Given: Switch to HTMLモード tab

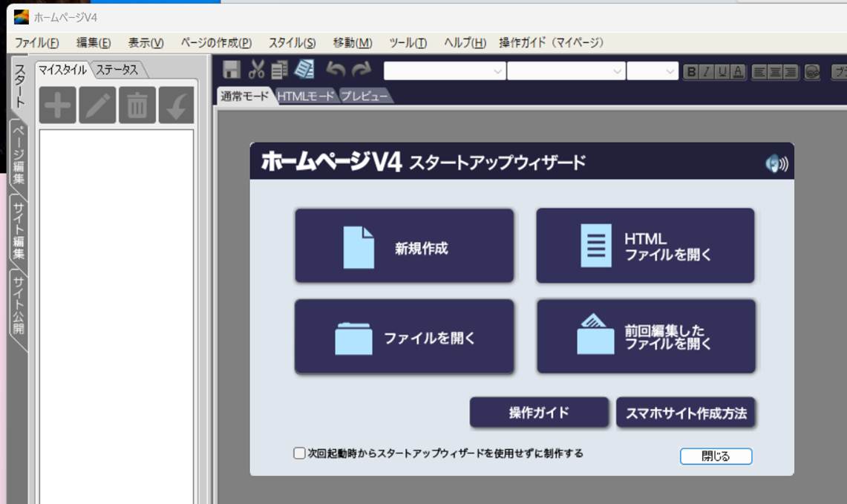Looking at the screenshot, I should 305,96.
